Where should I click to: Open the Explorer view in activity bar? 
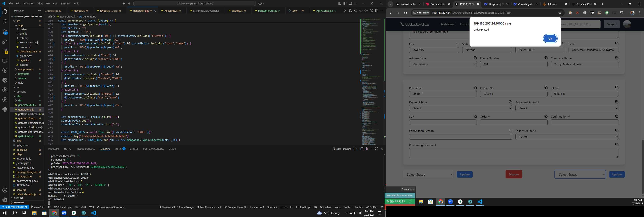[x=5, y=12]
